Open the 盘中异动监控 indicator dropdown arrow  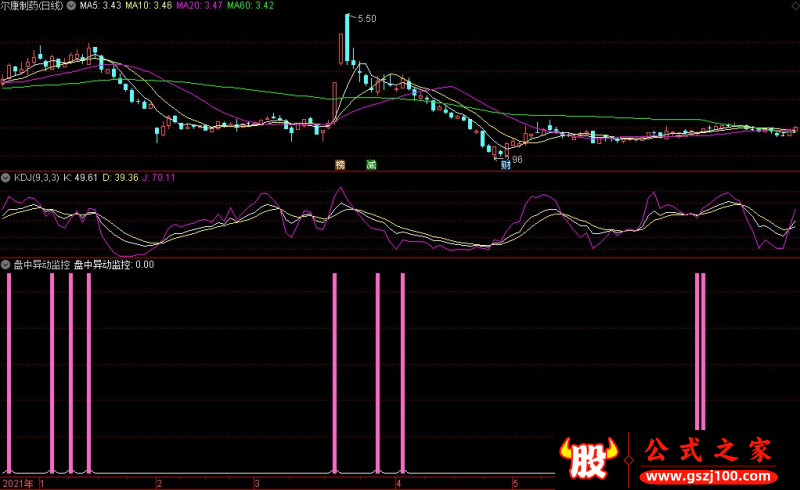coord(6,265)
